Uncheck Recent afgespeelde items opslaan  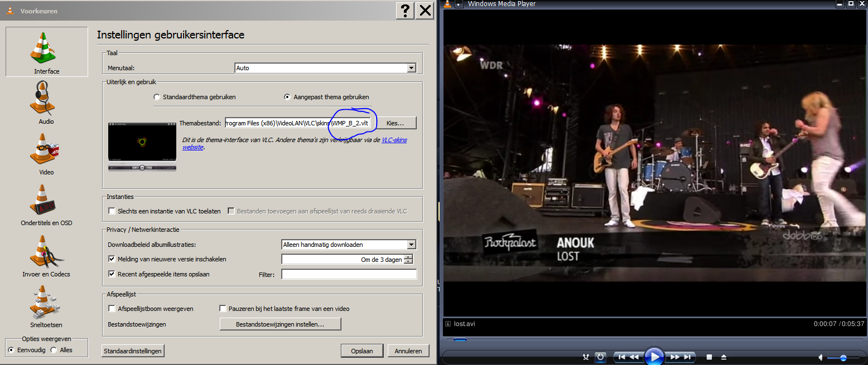pos(112,274)
